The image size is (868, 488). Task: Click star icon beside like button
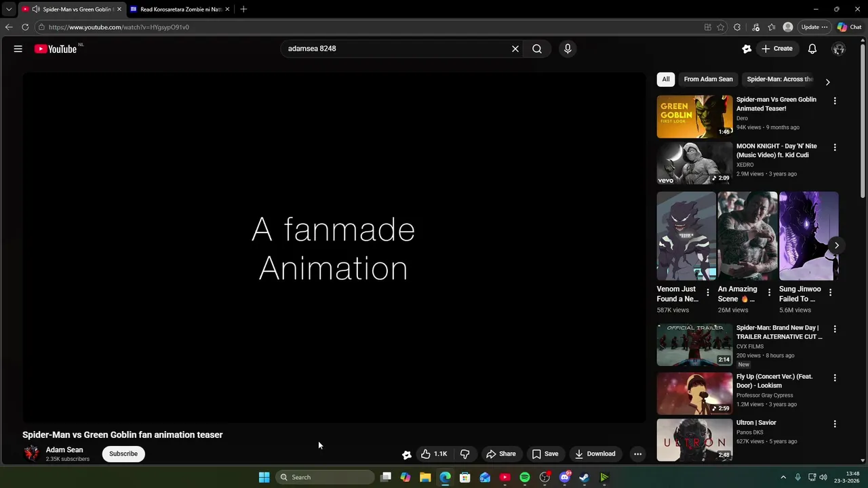[x=406, y=455]
